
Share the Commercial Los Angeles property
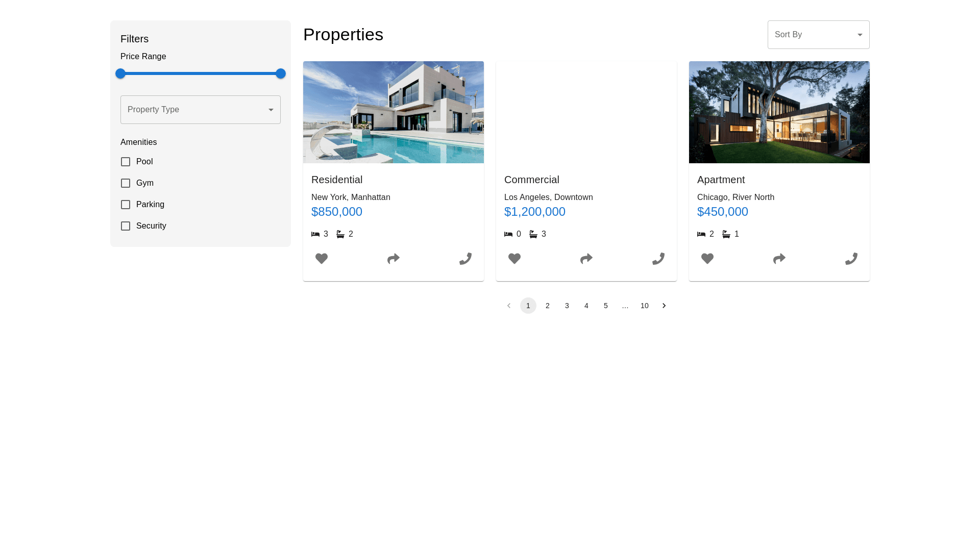coord(586,259)
